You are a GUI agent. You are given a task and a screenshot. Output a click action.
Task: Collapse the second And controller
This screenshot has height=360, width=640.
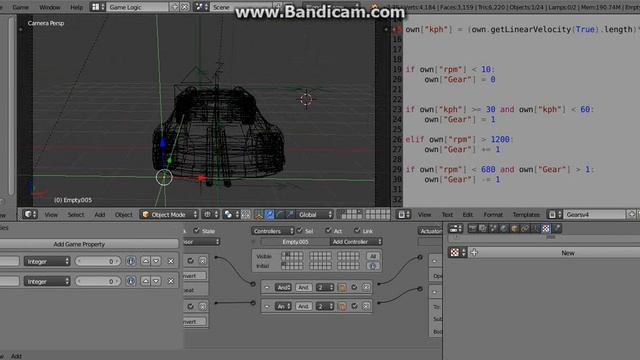(x=267, y=306)
